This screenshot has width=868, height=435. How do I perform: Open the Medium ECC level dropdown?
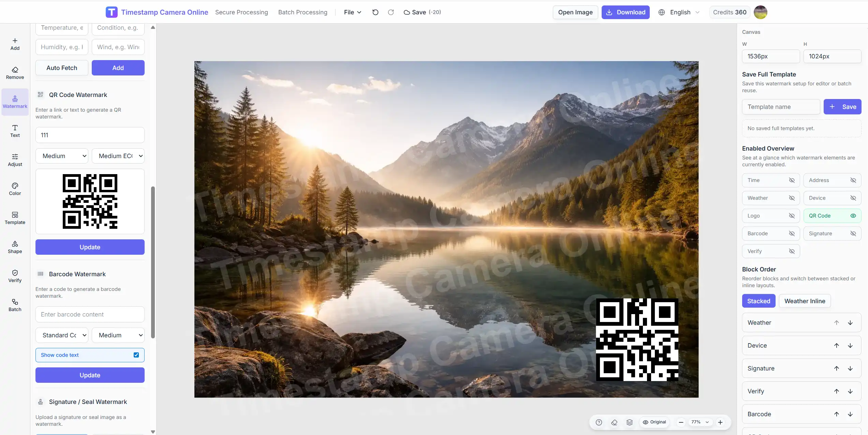(x=118, y=156)
